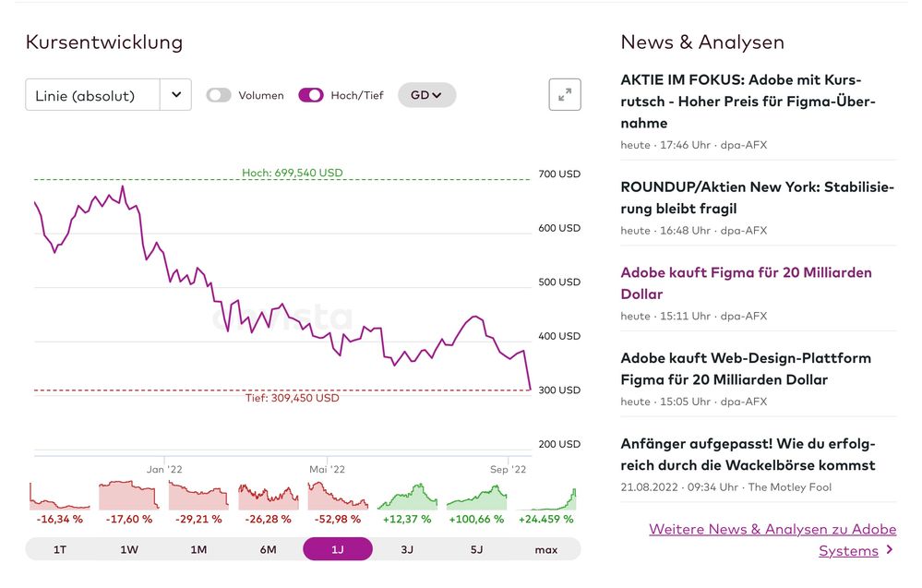This screenshot has height=588, width=922.
Task: Show the max time range
Action: pos(545,549)
